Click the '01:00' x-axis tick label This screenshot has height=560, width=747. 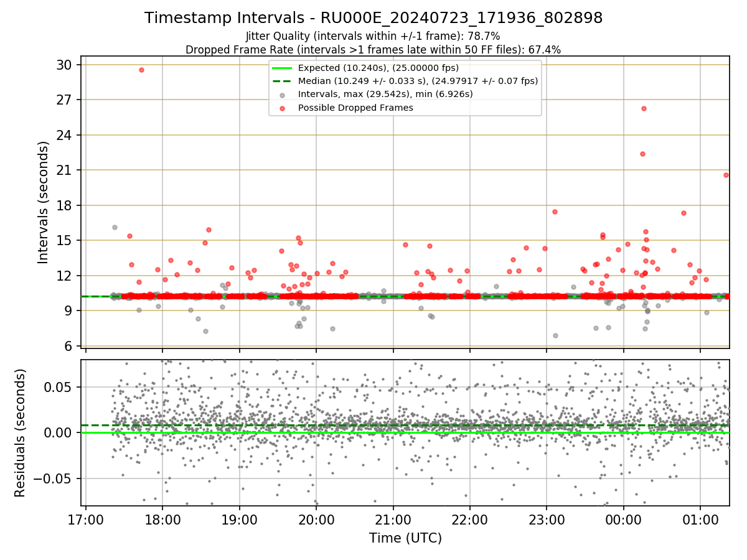click(700, 519)
